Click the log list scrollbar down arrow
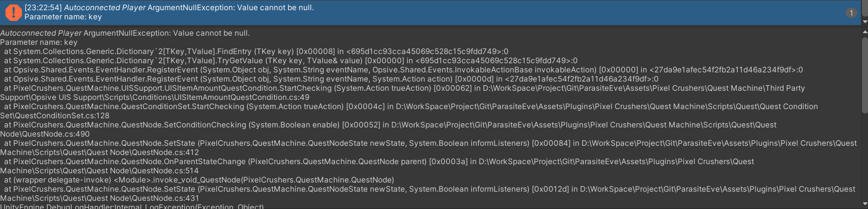 864,22
